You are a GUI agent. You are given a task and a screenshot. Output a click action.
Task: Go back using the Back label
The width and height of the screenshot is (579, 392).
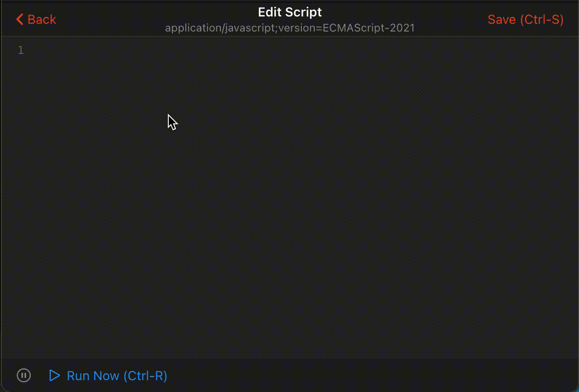coord(42,19)
